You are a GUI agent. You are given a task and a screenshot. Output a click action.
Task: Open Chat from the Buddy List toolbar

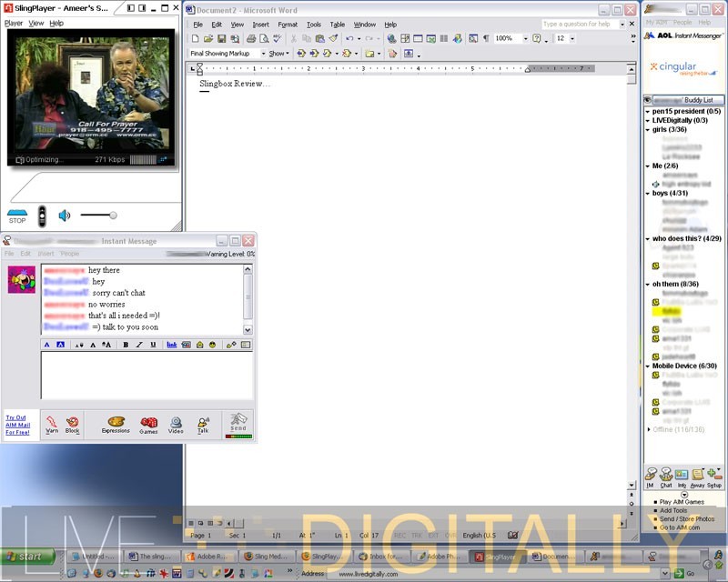(666, 477)
